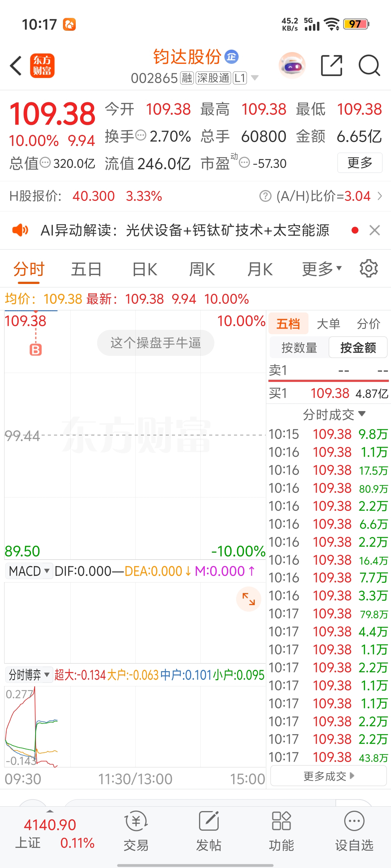Tap the share icon
Image resolution: width=391 pixels, height=868 pixels.
click(331, 65)
